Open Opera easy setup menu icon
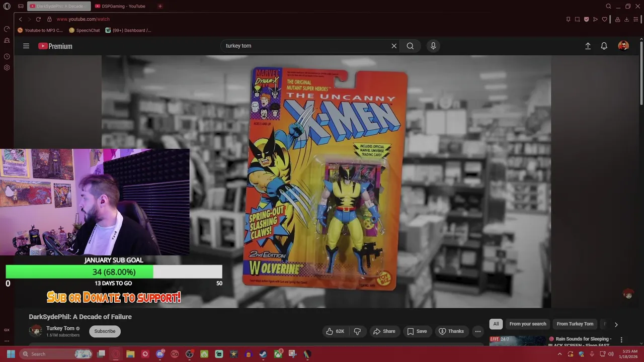644x362 pixels. pyautogui.click(x=636, y=19)
